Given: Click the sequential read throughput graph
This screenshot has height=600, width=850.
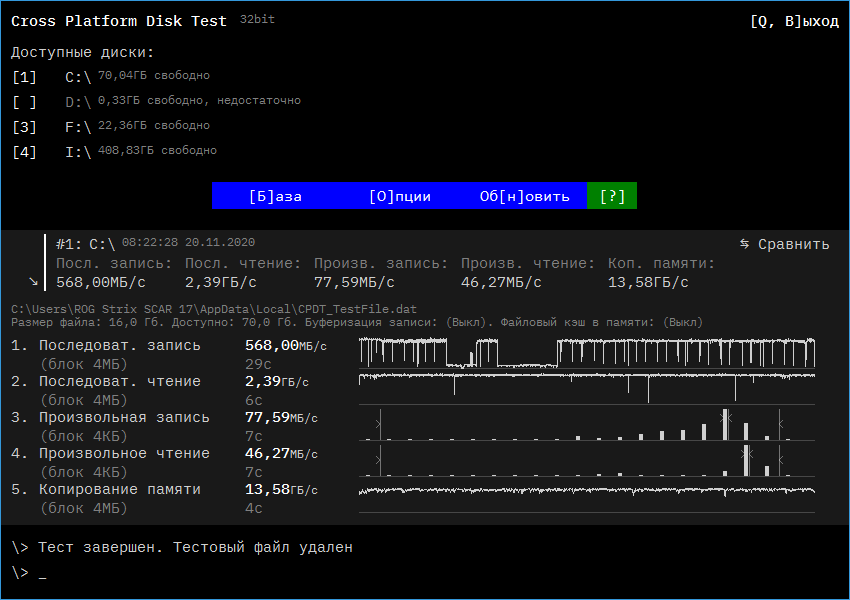Looking at the screenshot, I should (x=587, y=389).
